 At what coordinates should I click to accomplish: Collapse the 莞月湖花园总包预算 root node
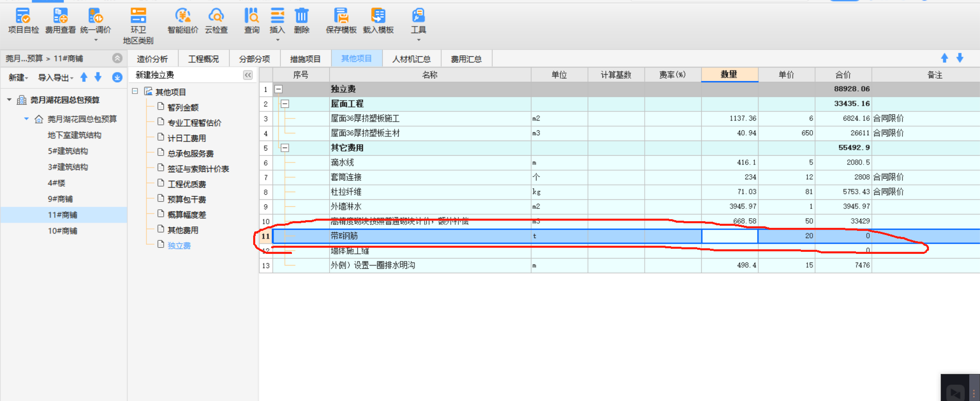click(x=9, y=100)
